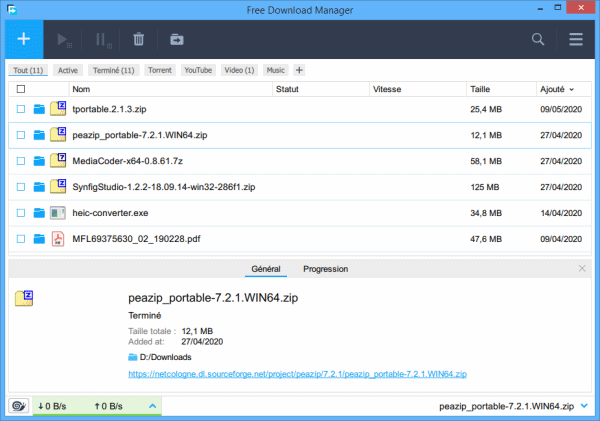Click the zip icon of peazip_portable row in list

coord(58,134)
